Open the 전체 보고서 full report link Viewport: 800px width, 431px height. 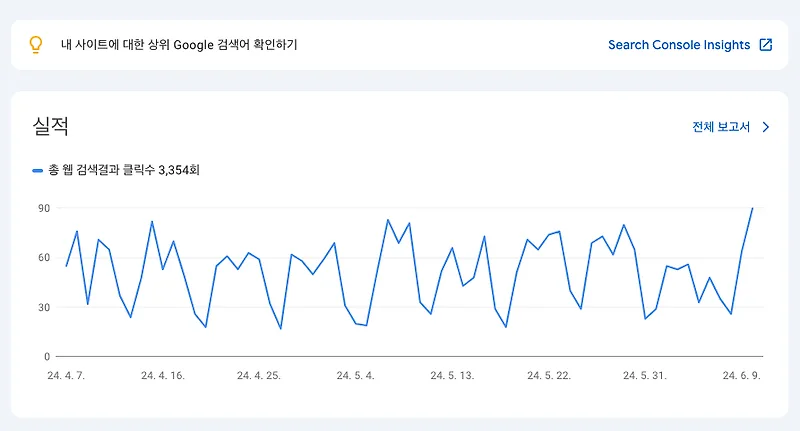click(721, 127)
